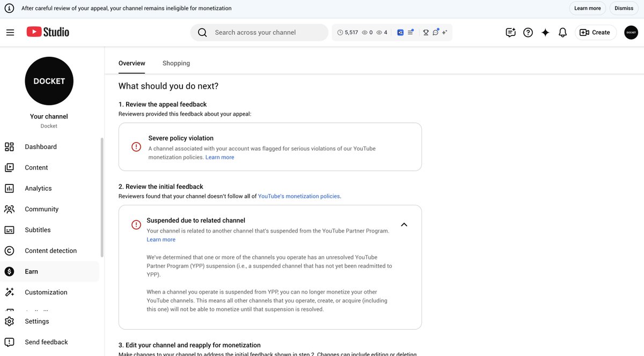Click the 1. Review the appeal feedback heading
This screenshot has height=356, width=644.
coord(163,105)
